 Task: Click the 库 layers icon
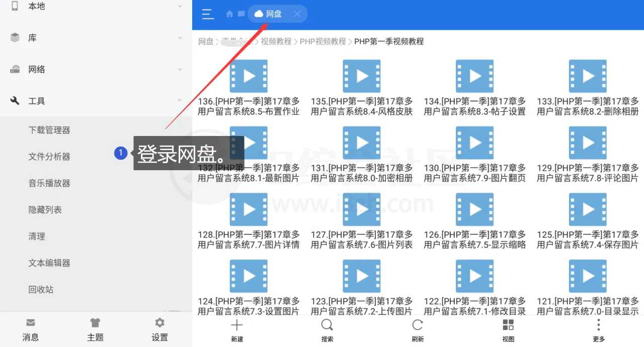coord(15,38)
